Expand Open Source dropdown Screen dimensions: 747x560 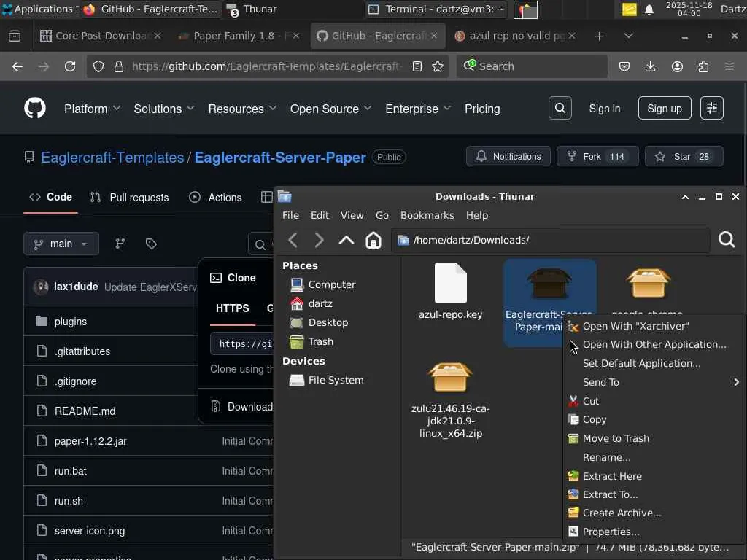(x=330, y=109)
